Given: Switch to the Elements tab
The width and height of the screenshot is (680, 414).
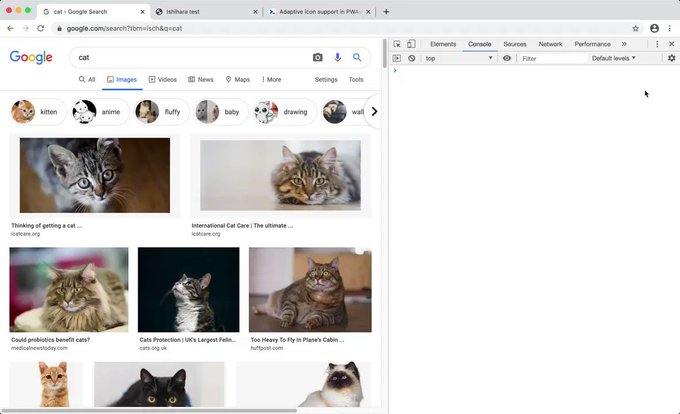Looking at the screenshot, I should (443, 44).
